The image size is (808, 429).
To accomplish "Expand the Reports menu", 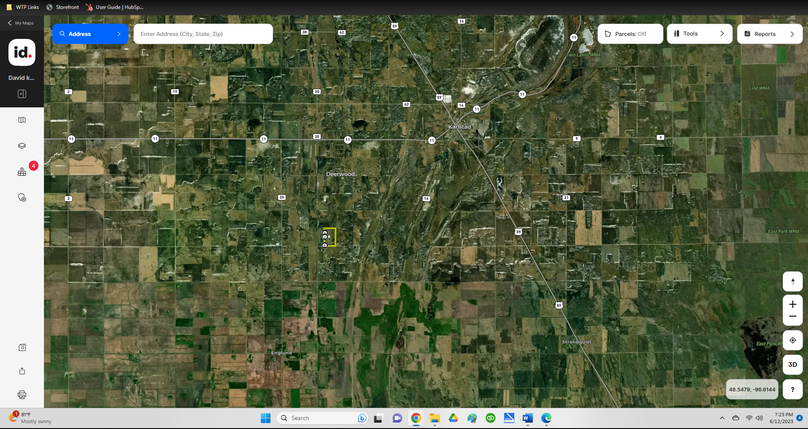I will (770, 34).
